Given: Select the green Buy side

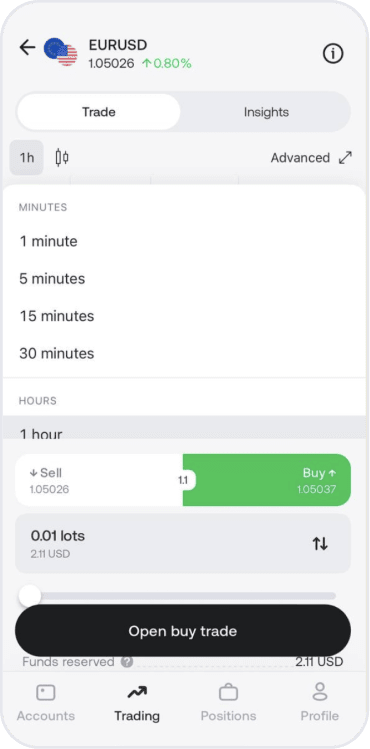Looking at the screenshot, I should [x=267, y=480].
